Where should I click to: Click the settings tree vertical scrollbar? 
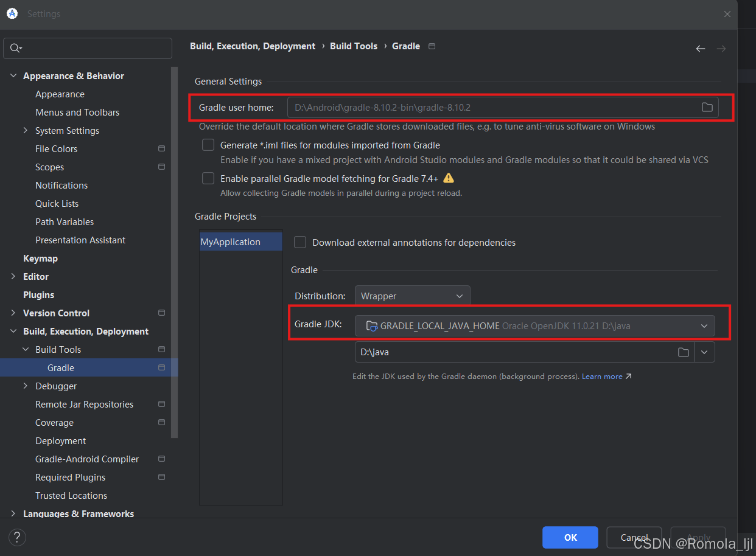175,252
